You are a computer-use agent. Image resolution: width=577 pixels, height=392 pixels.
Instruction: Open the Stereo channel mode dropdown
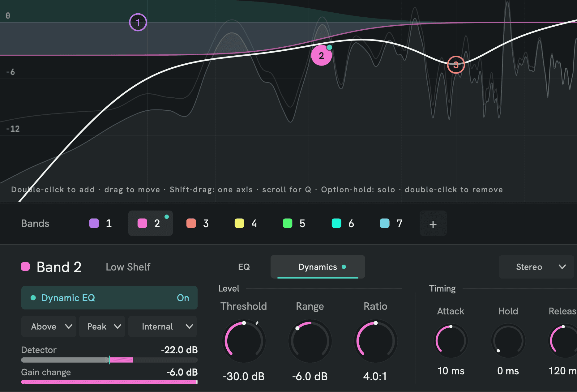pos(536,267)
